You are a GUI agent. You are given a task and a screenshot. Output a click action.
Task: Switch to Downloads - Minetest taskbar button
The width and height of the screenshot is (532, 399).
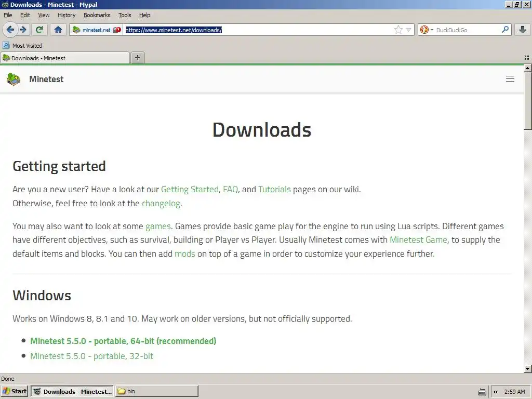72,391
